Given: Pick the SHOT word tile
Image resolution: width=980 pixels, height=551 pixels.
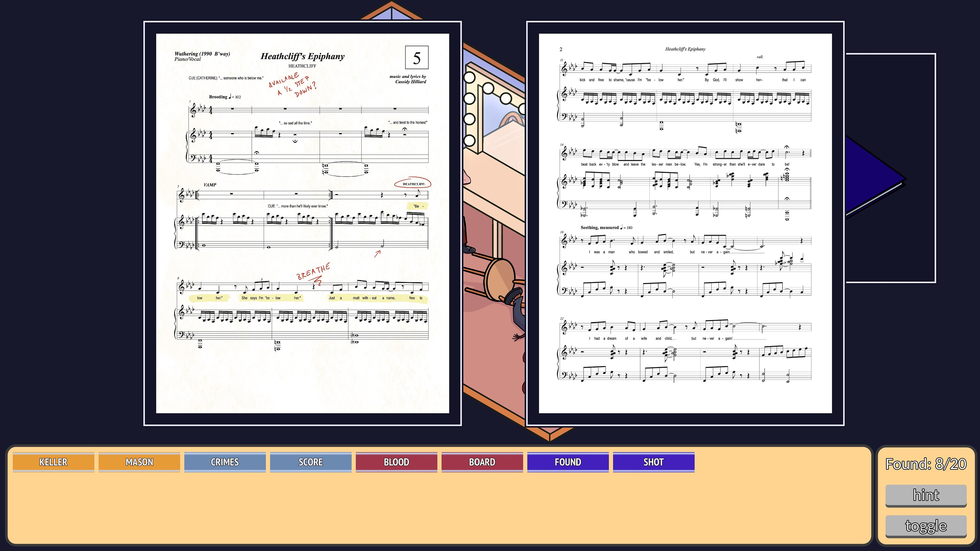Looking at the screenshot, I should [x=653, y=462].
